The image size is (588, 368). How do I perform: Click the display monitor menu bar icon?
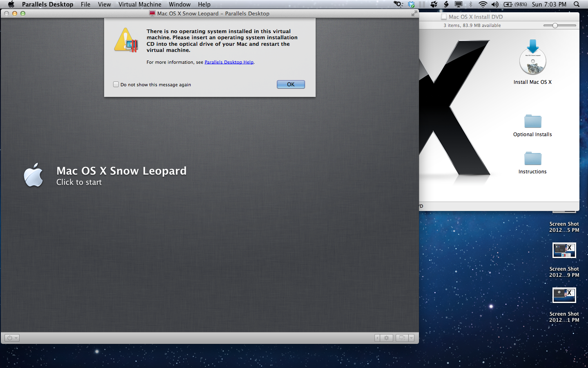(459, 4)
